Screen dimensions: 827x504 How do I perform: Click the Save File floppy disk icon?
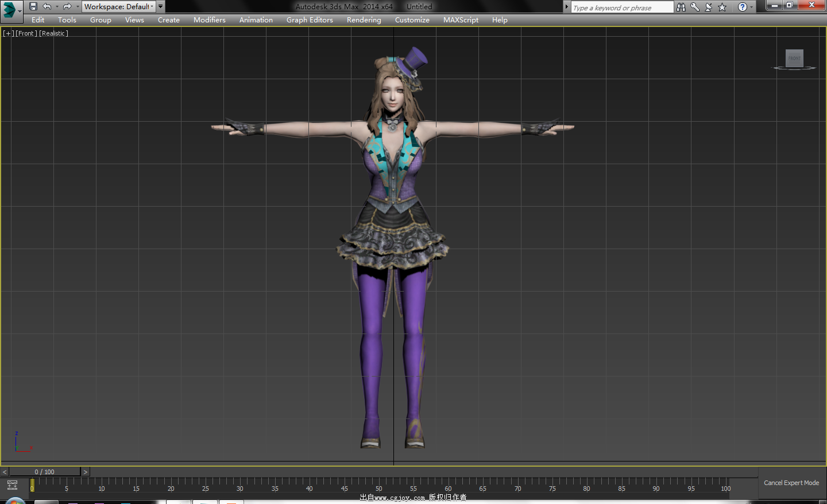tap(33, 7)
